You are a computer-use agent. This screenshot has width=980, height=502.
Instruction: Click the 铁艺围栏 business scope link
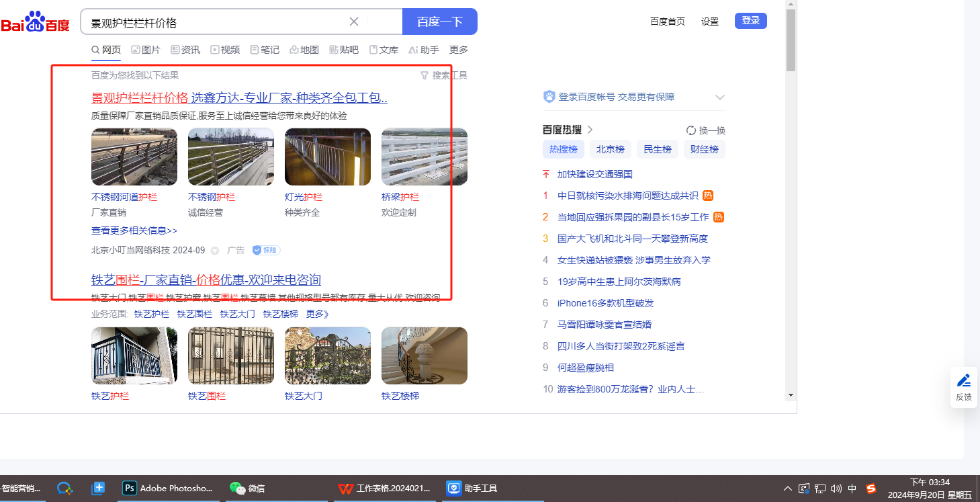(195, 314)
